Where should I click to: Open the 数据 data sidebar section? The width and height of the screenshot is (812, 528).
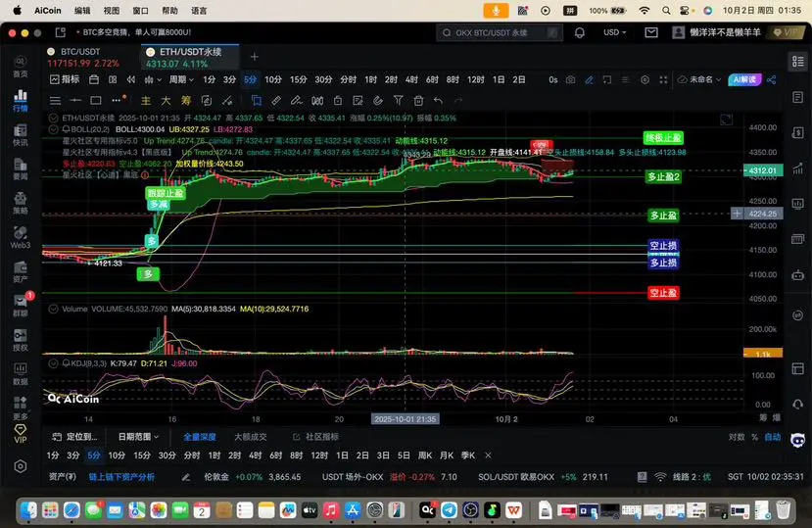pos(21,374)
